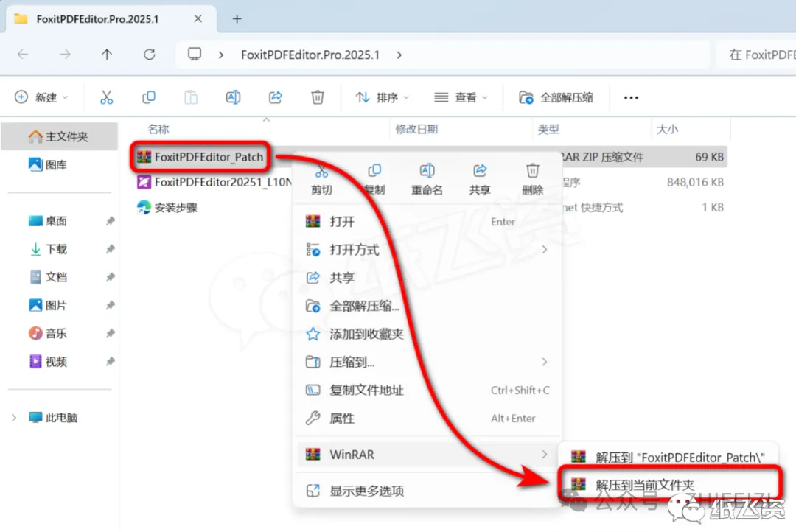796x532 pixels.
Task: Expand the 此电脑 tree chevron
Action: coord(14,418)
